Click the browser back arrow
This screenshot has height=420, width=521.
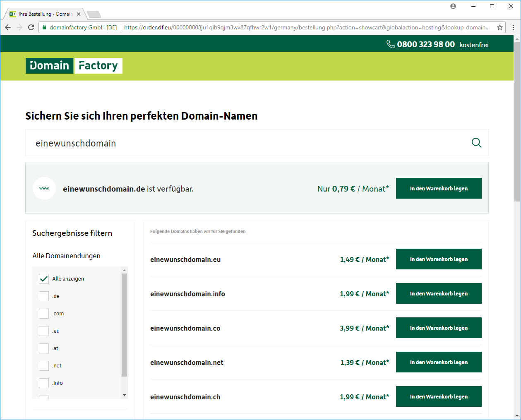click(x=8, y=27)
